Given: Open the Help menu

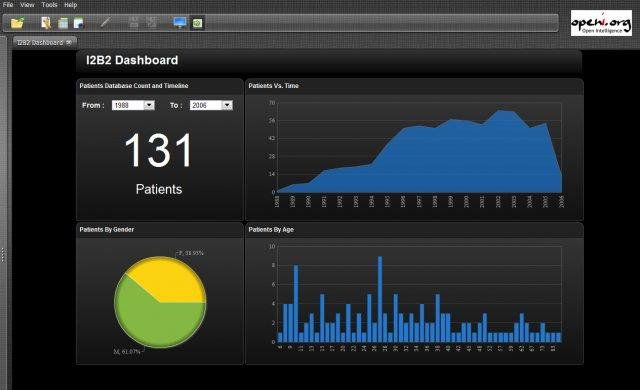Looking at the screenshot, I should (71, 5).
